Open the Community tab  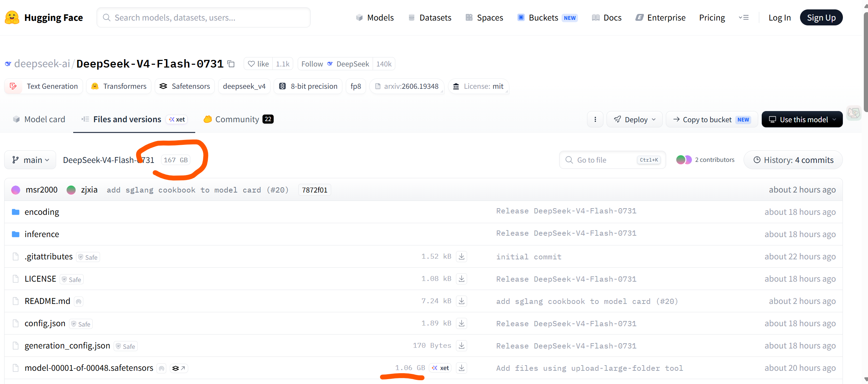tap(238, 119)
